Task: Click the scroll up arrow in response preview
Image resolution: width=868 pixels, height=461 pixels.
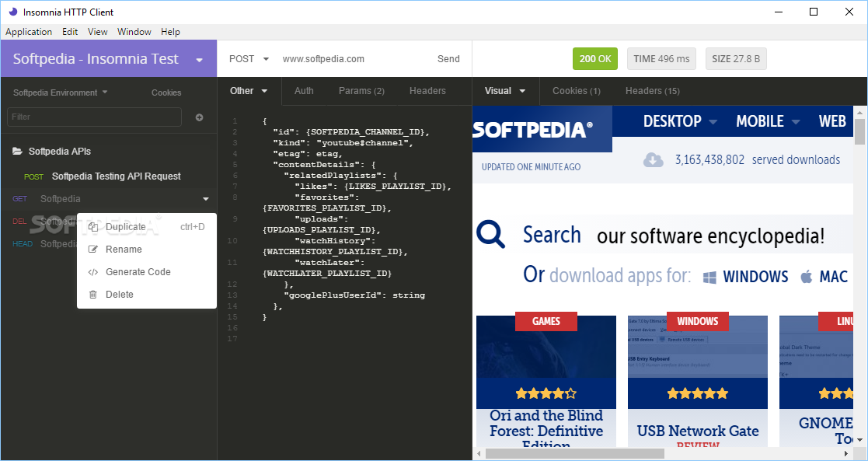Action: [859, 112]
